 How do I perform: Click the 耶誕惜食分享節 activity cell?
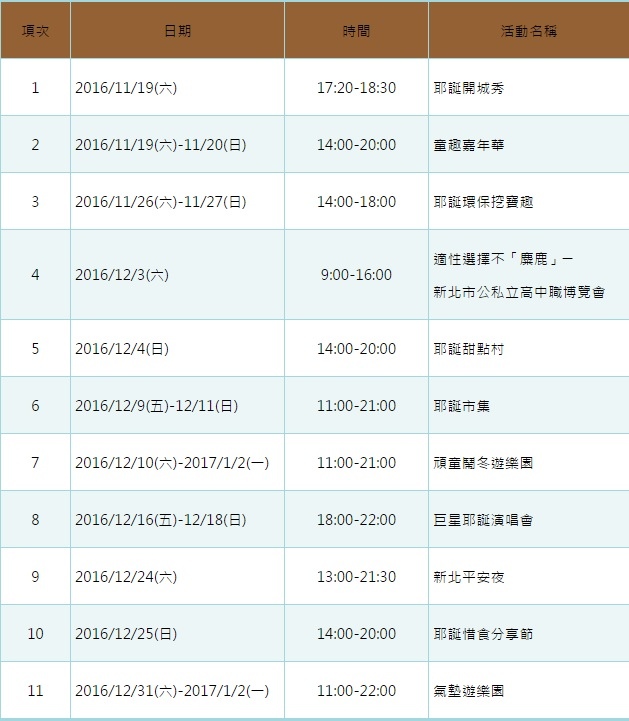(x=483, y=634)
